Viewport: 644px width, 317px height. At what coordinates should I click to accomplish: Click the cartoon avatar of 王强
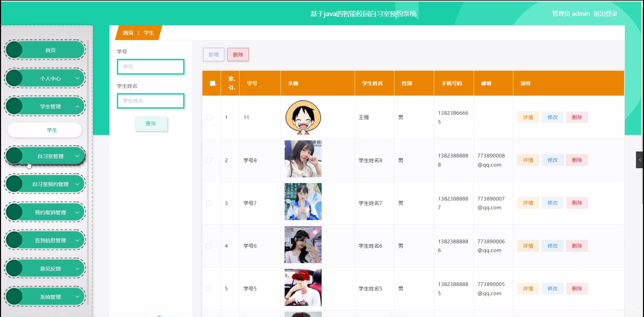click(303, 117)
